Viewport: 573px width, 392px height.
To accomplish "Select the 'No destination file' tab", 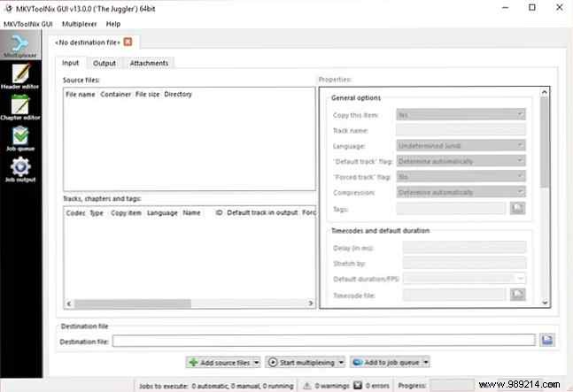I will (88, 42).
